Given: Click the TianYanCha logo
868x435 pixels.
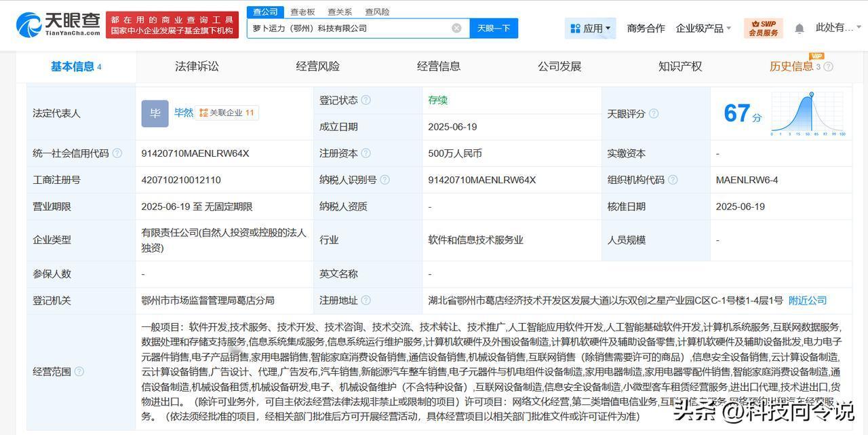Looking at the screenshot, I should [x=58, y=24].
